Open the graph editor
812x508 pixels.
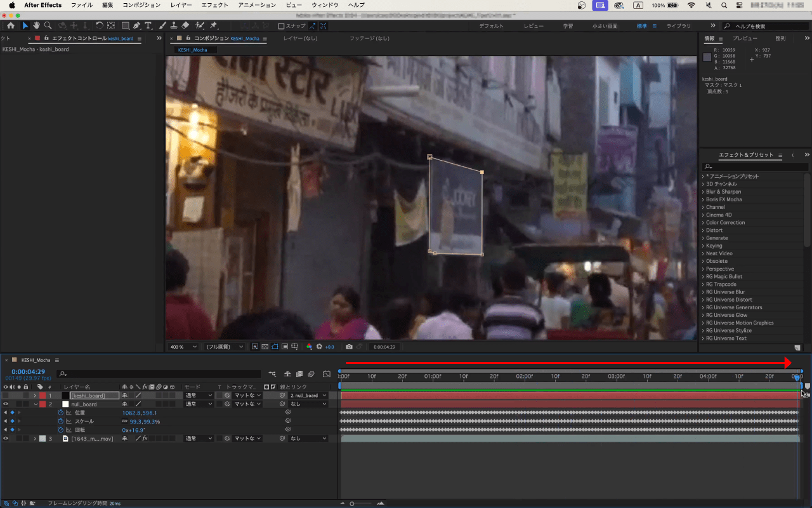pyautogui.click(x=327, y=374)
